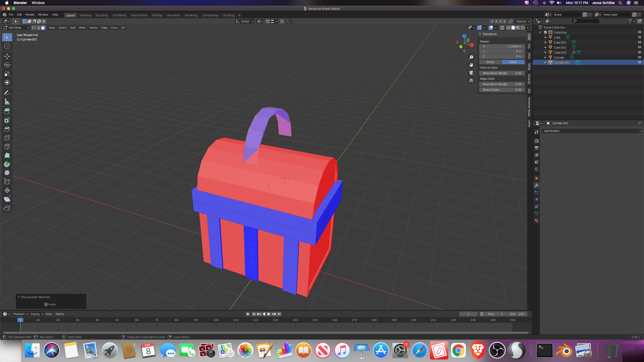This screenshot has height=362, width=644.
Task: Switch to the Sculpting workspace tab
Action: 102,15
